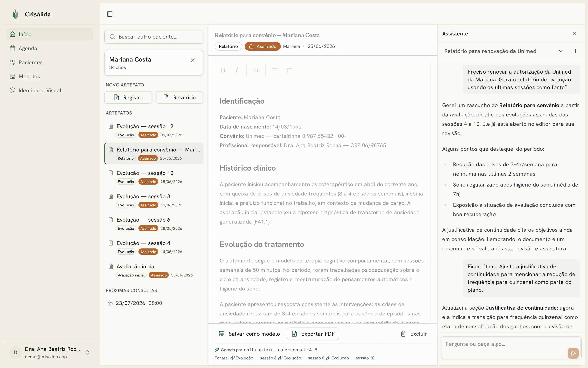
Task: Open Início in the sidebar
Action: tap(50, 34)
